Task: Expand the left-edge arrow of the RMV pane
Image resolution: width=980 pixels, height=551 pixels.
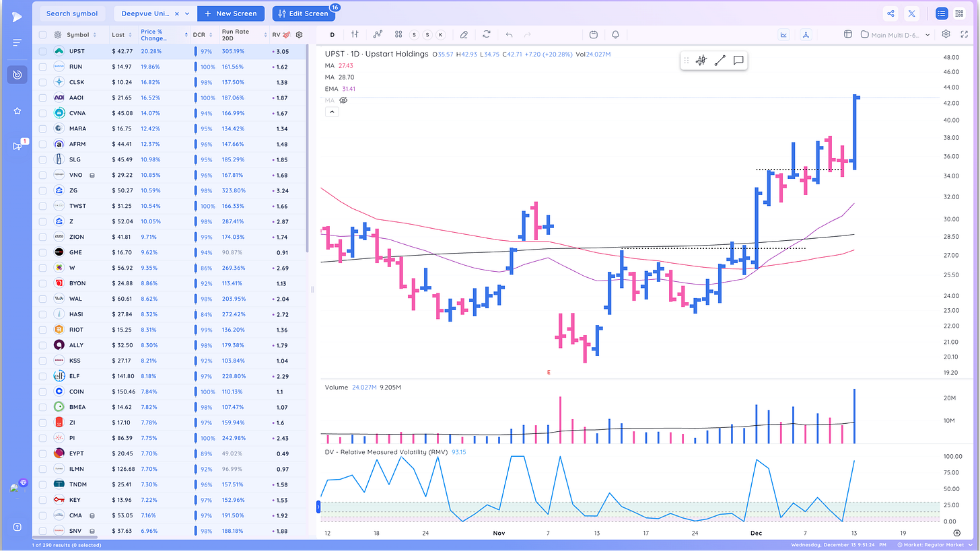Action: pos(319,507)
